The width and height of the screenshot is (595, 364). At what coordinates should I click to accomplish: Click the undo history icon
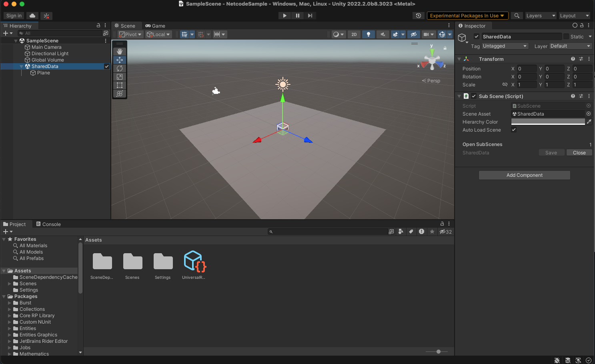click(x=418, y=16)
